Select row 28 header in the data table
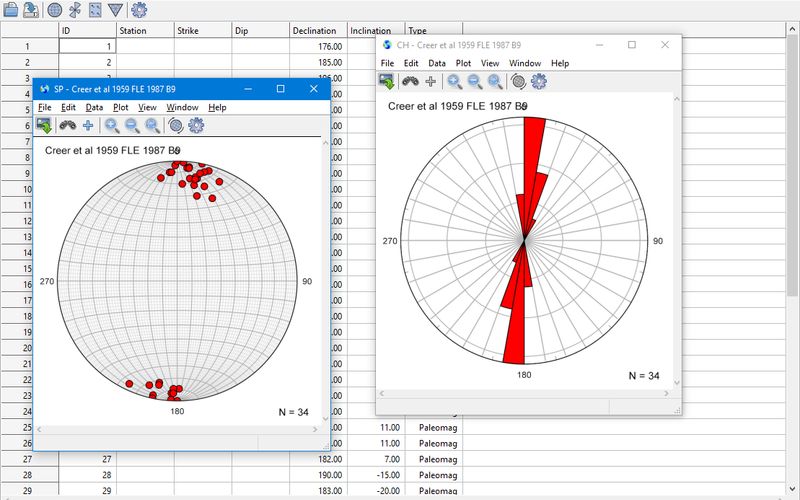The width and height of the screenshot is (800, 500). [x=28, y=475]
